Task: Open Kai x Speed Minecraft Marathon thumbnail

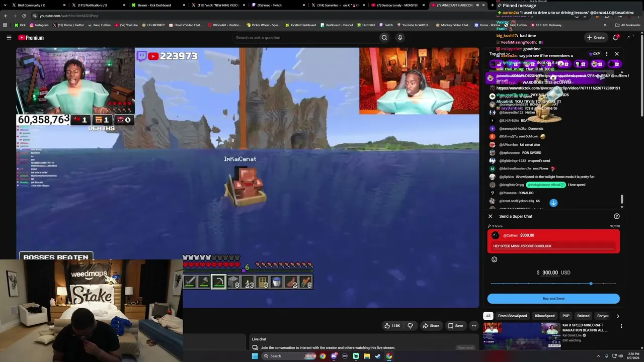Action: [522, 335]
